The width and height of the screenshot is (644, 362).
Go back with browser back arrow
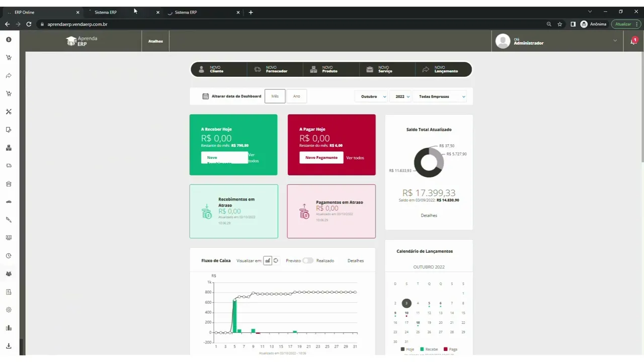pos(7,24)
